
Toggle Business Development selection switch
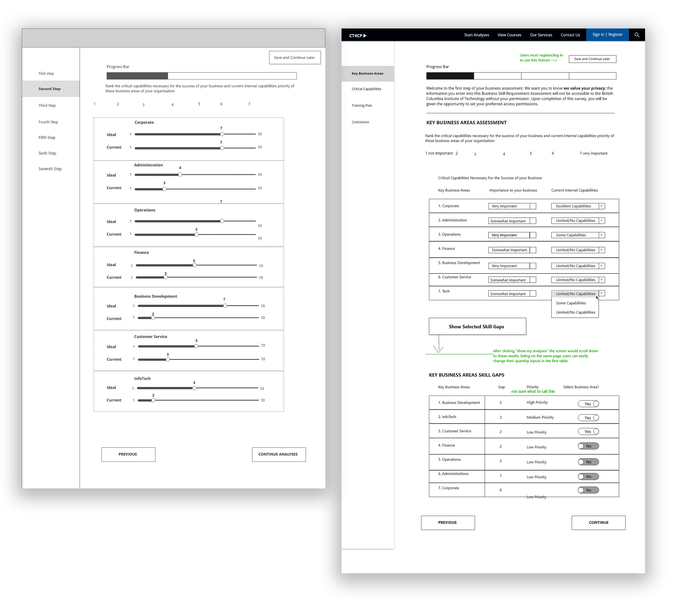pyautogui.click(x=588, y=404)
